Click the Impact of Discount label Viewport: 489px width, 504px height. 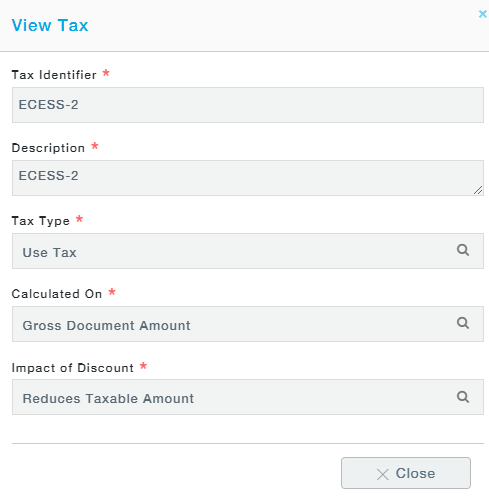[73, 368]
